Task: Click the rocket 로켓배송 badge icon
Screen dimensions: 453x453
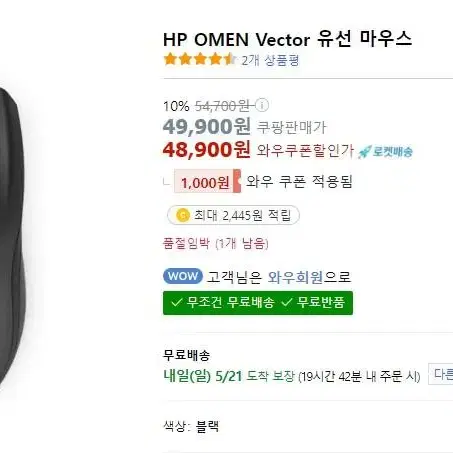Action: click(364, 152)
